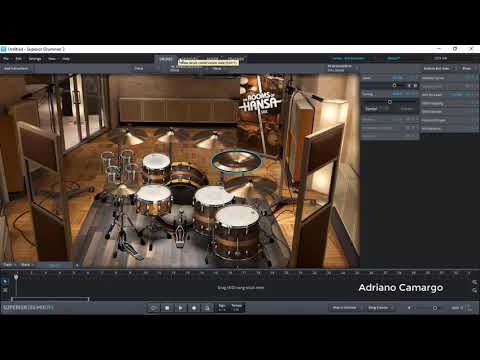Switch to the Drums tab
This screenshot has height=360, width=480.
166,59
